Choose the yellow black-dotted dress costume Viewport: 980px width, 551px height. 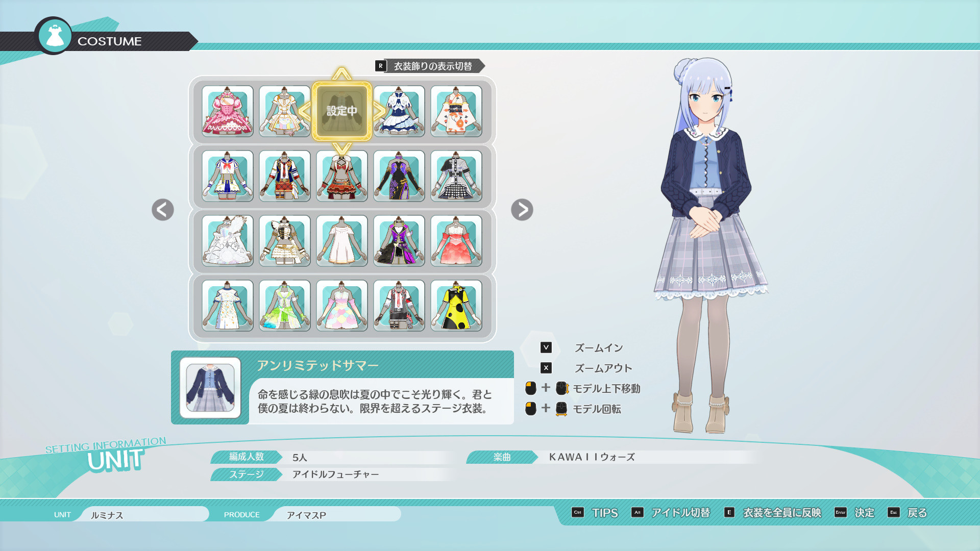point(456,306)
